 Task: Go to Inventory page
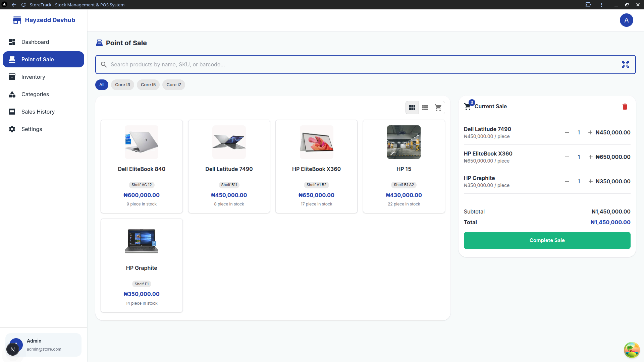43,77
